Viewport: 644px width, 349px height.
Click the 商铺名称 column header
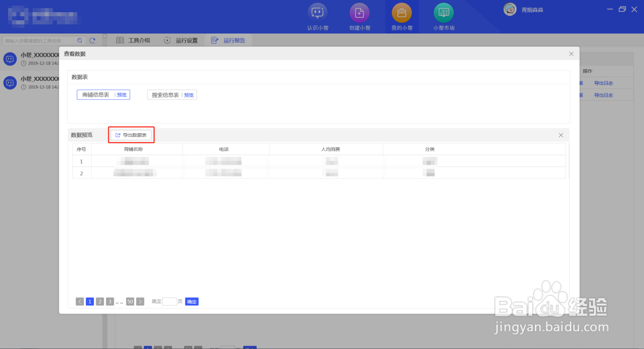133,149
